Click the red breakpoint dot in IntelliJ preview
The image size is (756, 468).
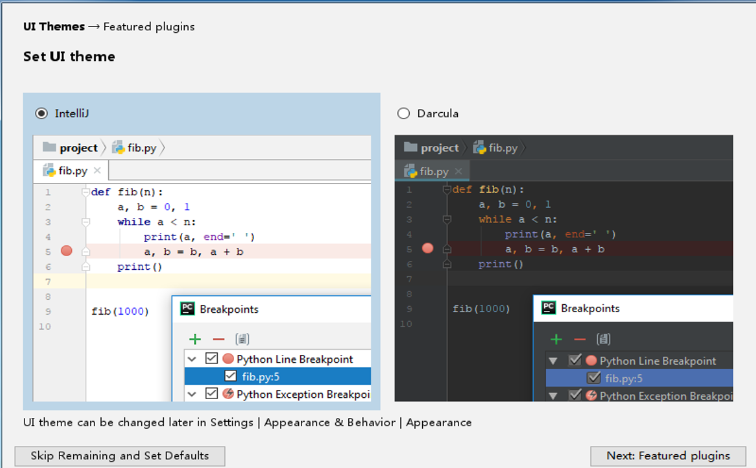click(67, 251)
